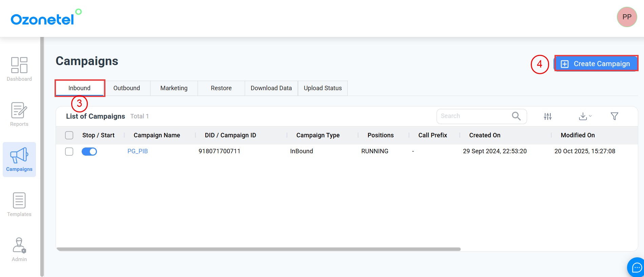This screenshot has width=644, height=277.
Task: Open the PP user profile menu
Action: coord(627,17)
